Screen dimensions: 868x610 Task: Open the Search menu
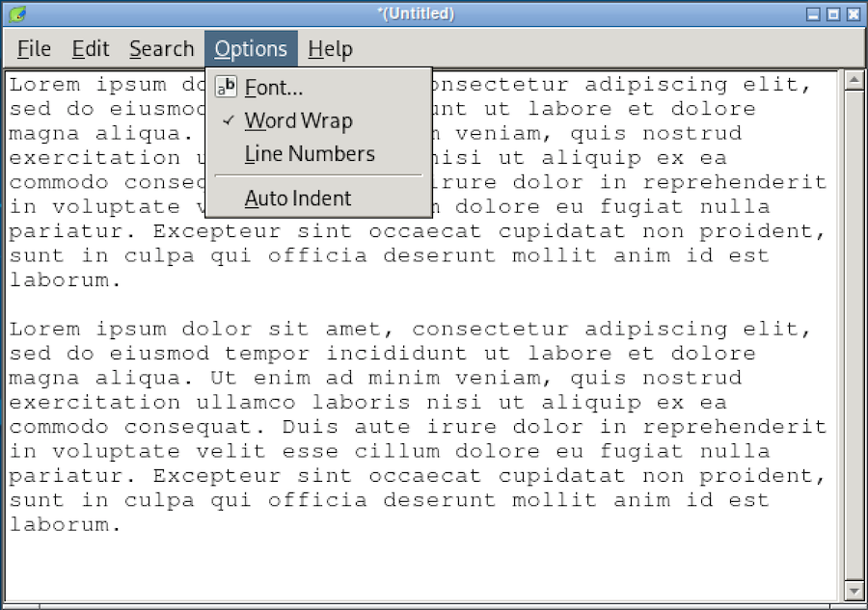[161, 49]
